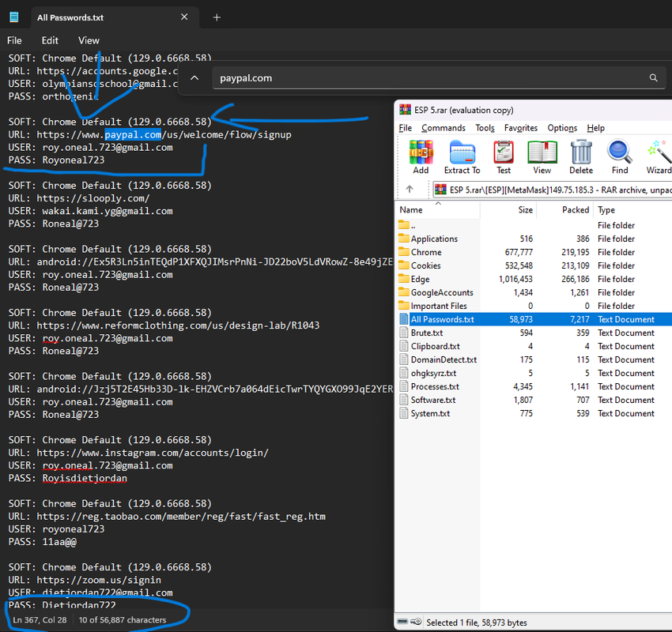Image resolution: width=672 pixels, height=632 pixels.
Task: Click the Cookies folder icon
Action: point(404,265)
